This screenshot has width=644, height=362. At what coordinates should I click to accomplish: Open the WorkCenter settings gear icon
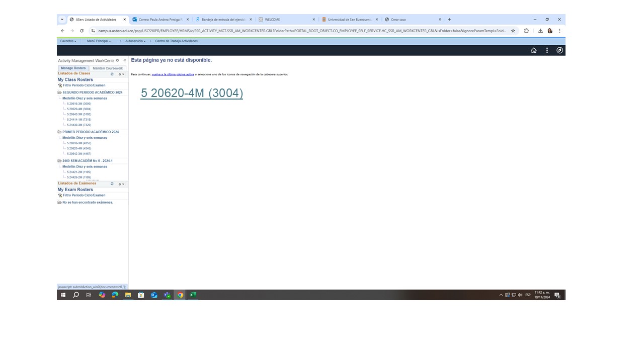point(118,60)
